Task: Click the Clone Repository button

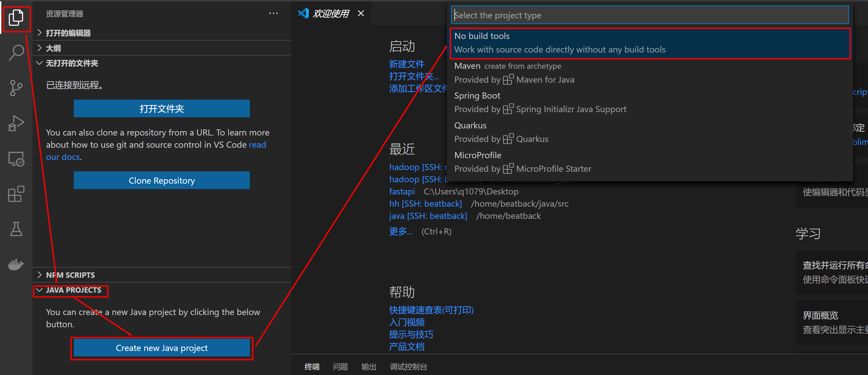Action: click(161, 180)
